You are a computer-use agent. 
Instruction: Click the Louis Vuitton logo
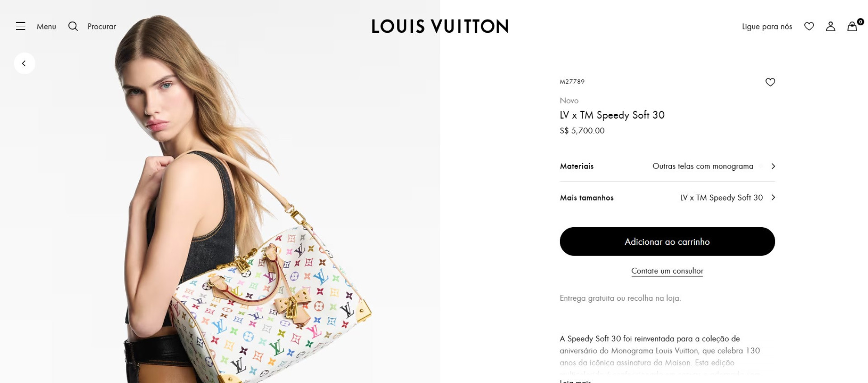click(x=439, y=26)
